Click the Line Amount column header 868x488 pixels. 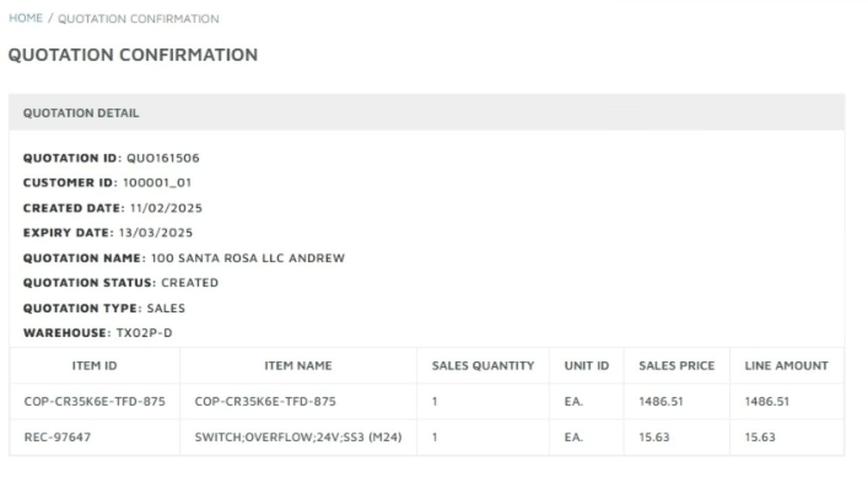[786, 366]
